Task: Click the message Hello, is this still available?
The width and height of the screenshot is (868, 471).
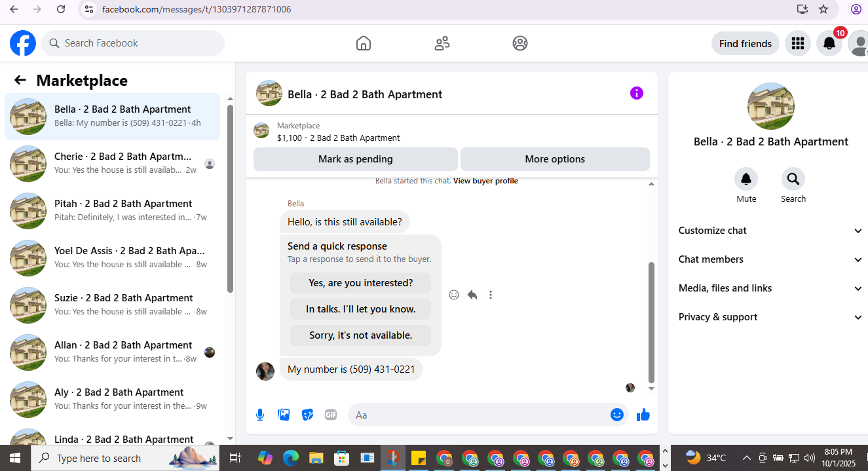Action: coord(345,222)
